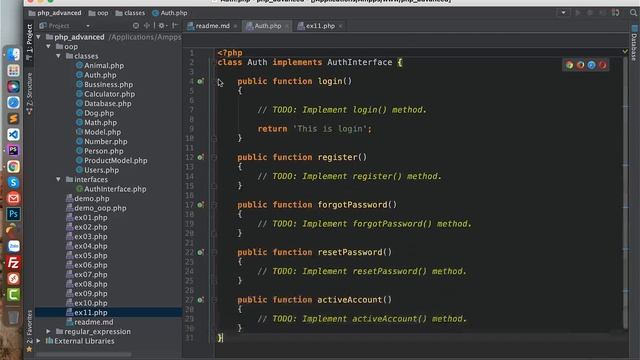Collapse the oop folder in tree
The height and width of the screenshot is (360, 640).
(x=49, y=47)
